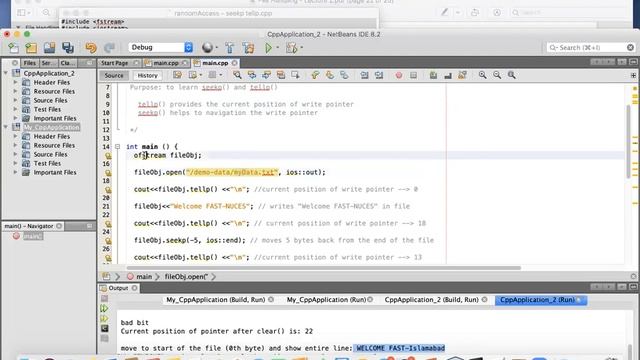The image size is (640, 360).
Task: Click the Shift Line Left editor icon
Action: (x=364, y=75)
